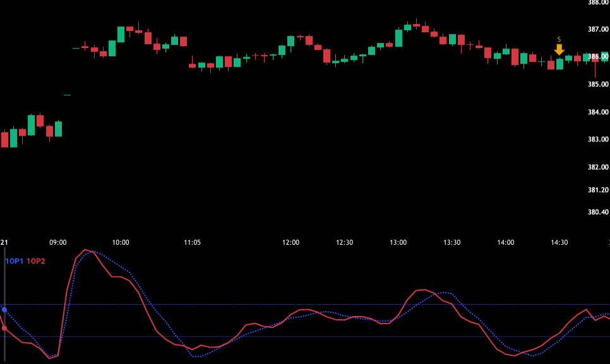Viewport: 610px width, 364px height.
Task: Click the 387.00 price axis label
Action: 598,29
